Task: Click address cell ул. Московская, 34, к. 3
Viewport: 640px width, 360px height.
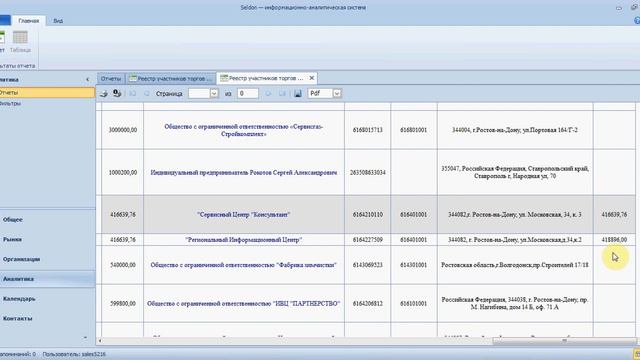Action: pyautogui.click(x=515, y=214)
